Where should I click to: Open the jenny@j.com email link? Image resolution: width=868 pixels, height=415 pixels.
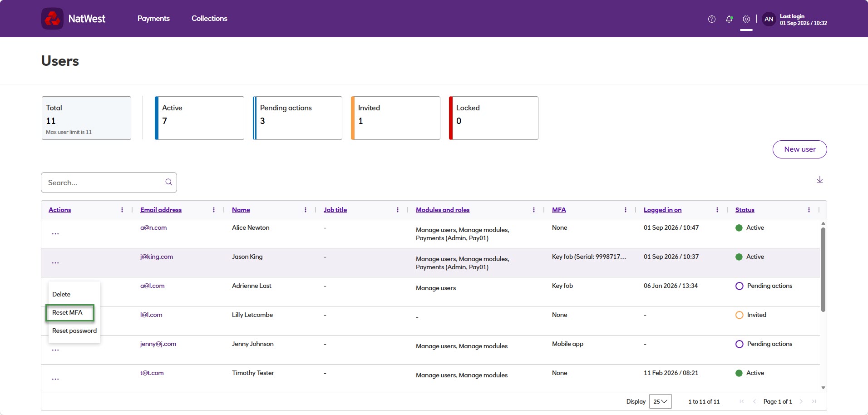tap(158, 344)
